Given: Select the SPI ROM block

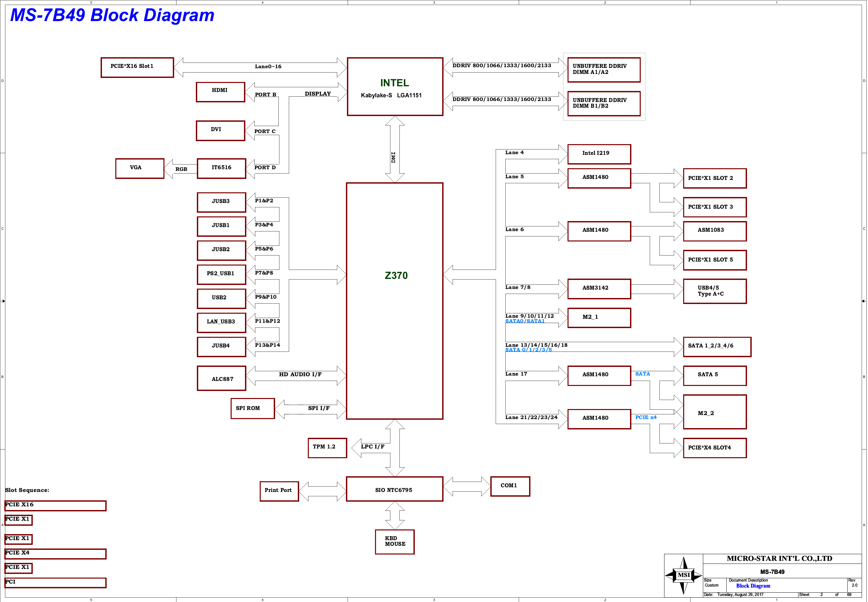Looking at the screenshot, I should click(x=253, y=408).
